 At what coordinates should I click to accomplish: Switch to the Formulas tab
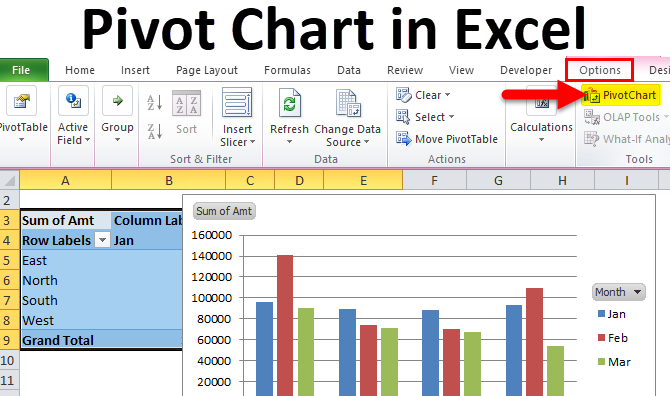tap(287, 70)
